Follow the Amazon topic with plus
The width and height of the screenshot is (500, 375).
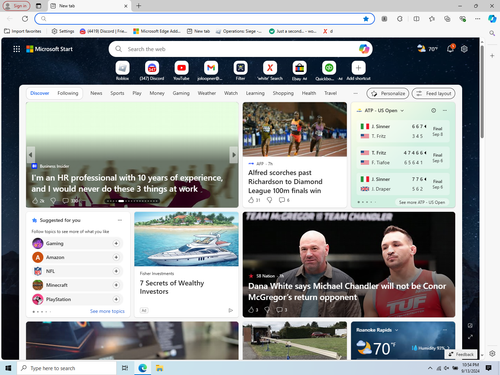point(116,257)
